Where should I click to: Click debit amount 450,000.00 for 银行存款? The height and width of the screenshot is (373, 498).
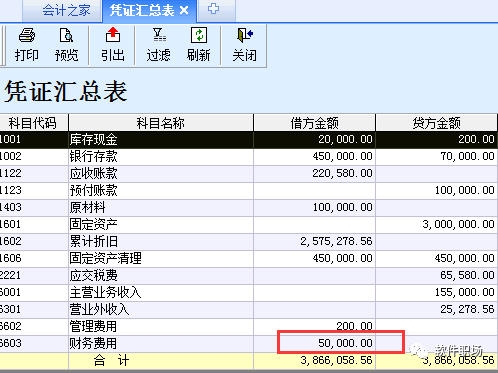tap(342, 156)
